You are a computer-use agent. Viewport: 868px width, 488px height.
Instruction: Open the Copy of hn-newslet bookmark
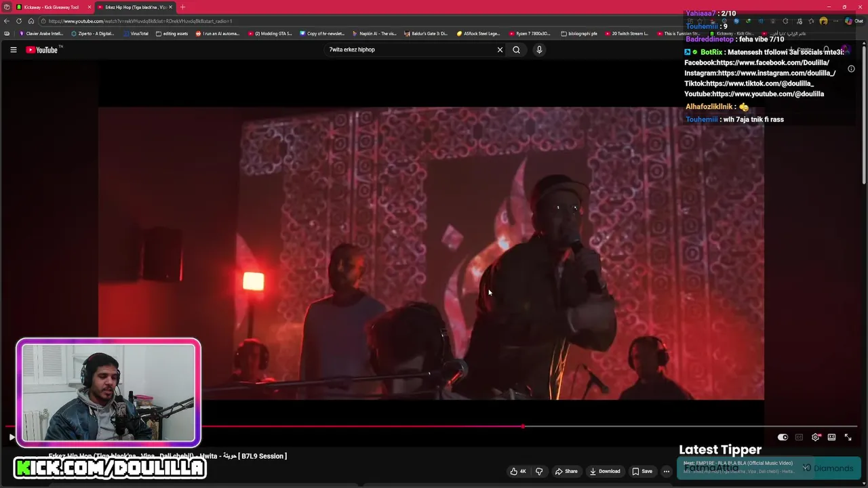tap(322, 33)
